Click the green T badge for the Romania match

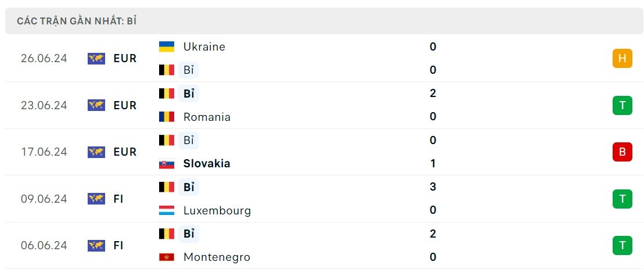point(623,105)
